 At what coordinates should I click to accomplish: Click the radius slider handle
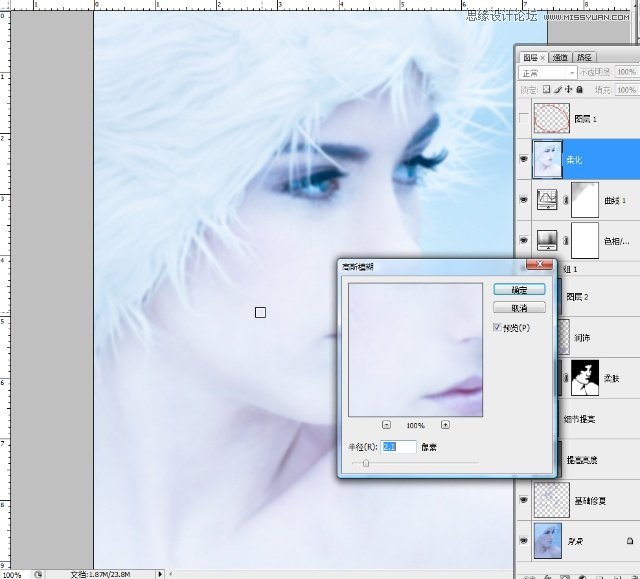pyautogui.click(x=366, y=463)
